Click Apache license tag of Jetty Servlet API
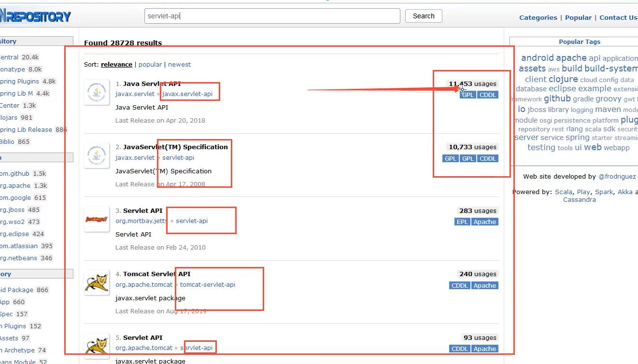Screen dimensions: 638x364 [x=484, y=222]
